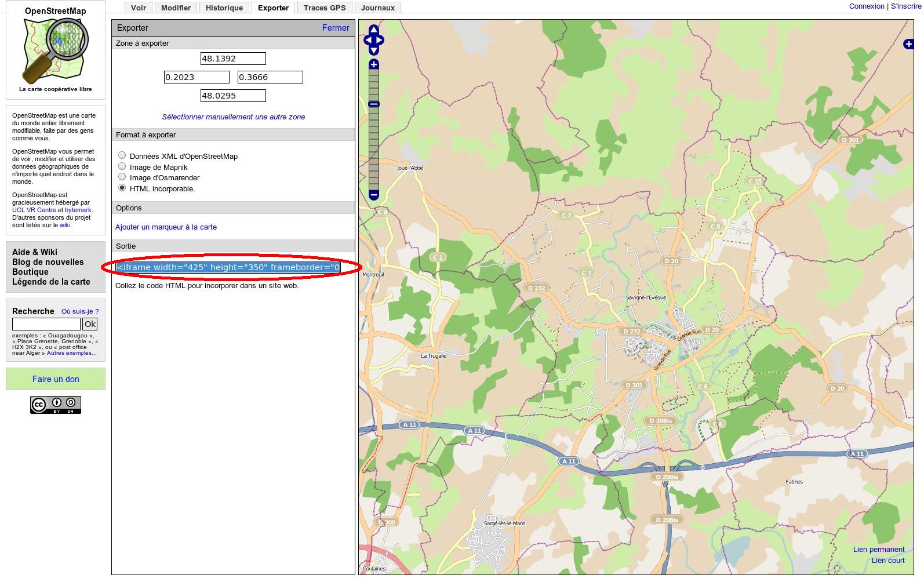Image resolution: width=924 pixels, height=578 pixels.
Task: Click the La Trugalle map label
Action: [434, 356]
